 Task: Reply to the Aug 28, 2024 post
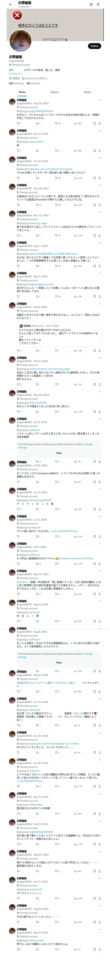(18, 123)
